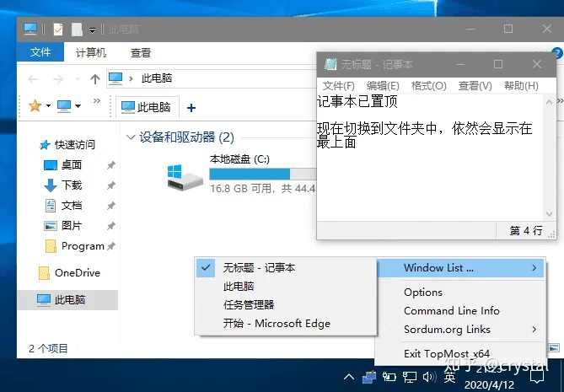Open Options in TopMost menu

coord(461,293)
